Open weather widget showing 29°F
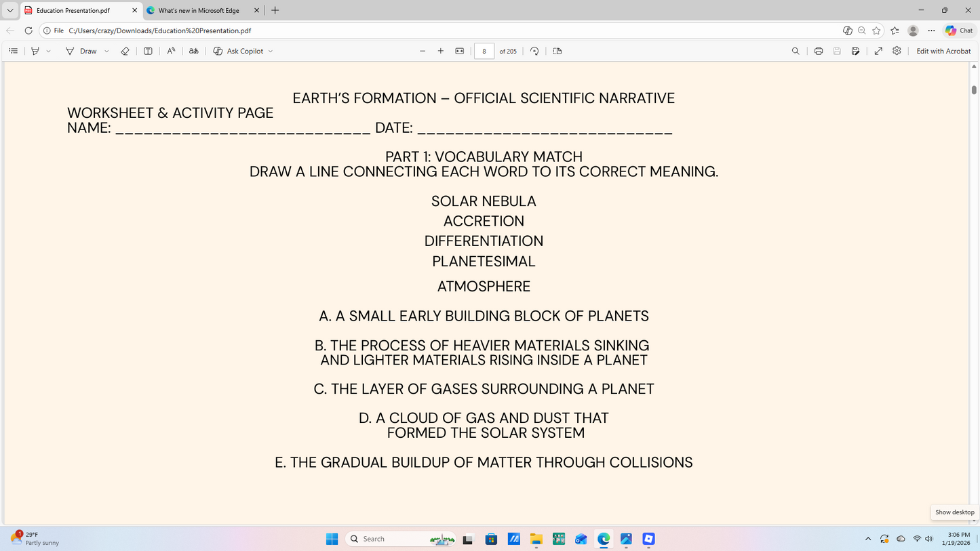 click(34, 539)
